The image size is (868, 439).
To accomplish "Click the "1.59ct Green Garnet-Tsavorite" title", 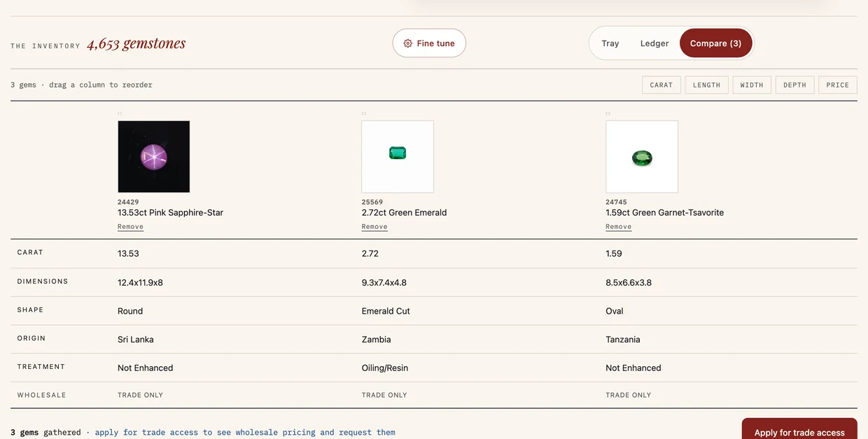I will click(665, 213).
